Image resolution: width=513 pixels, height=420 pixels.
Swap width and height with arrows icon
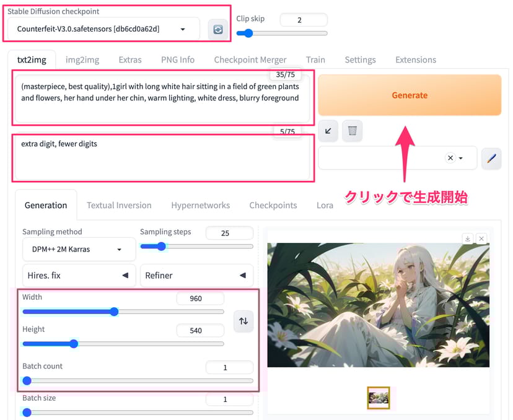(x=243, y=321)
